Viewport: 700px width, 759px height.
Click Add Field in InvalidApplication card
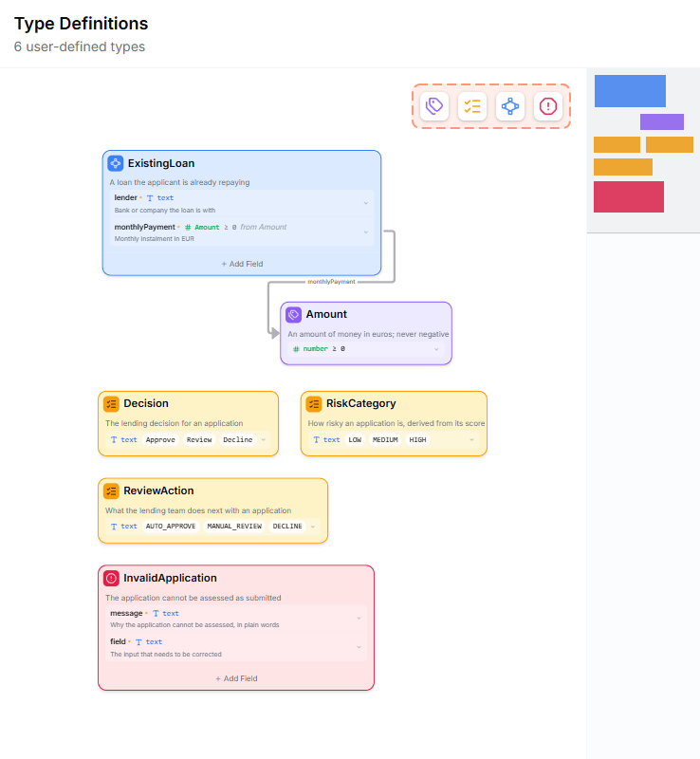236,678
